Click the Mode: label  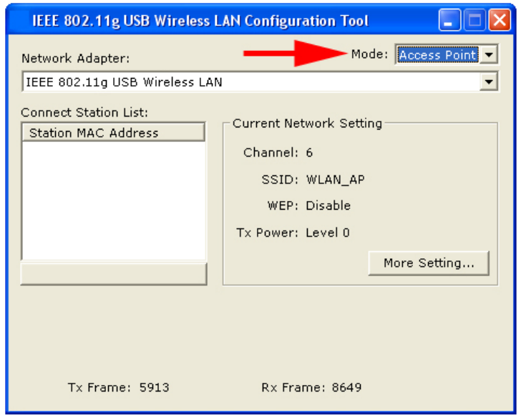(369, 54)
